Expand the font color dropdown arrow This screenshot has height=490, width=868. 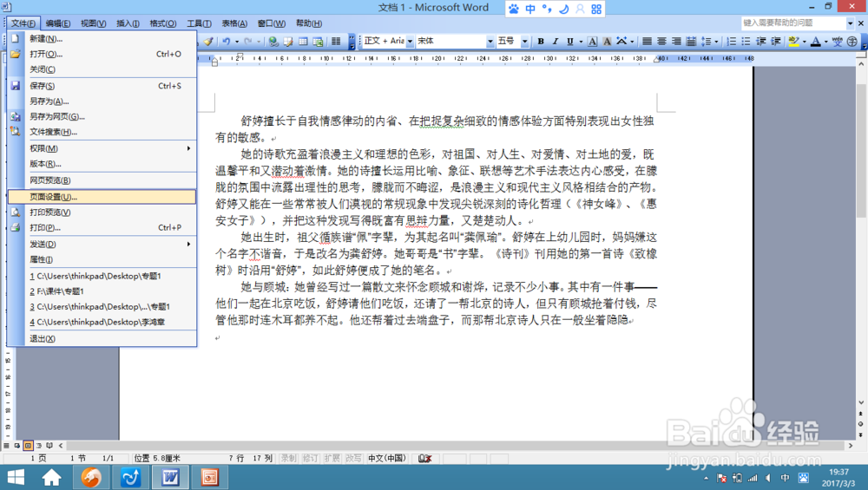825,42
